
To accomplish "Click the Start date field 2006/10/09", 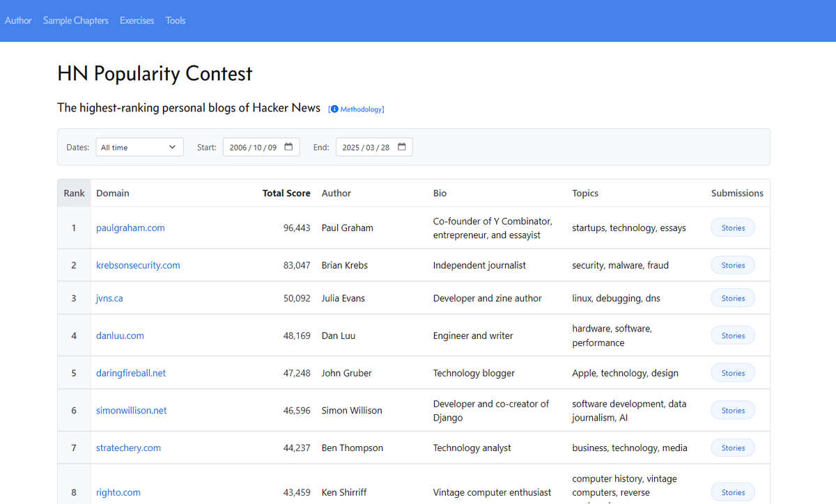I will click(x=261, y=147).
